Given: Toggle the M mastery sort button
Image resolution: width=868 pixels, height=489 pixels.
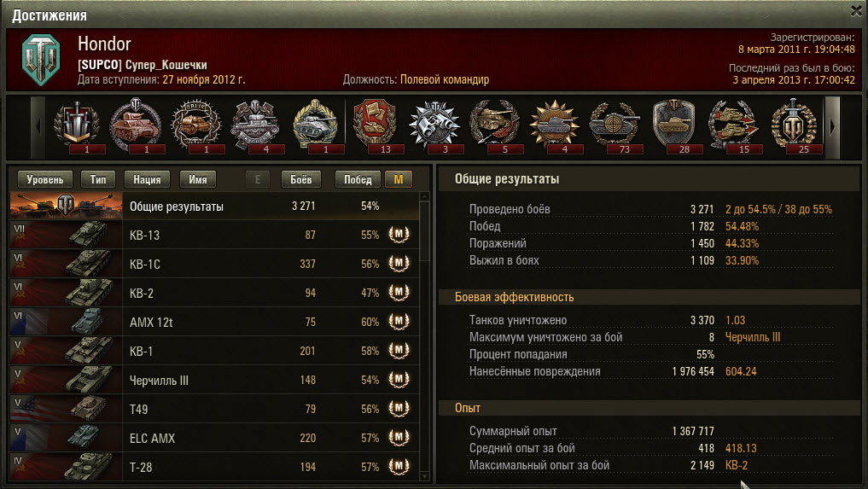Looking at the screenshot, I should pos(399,179).
